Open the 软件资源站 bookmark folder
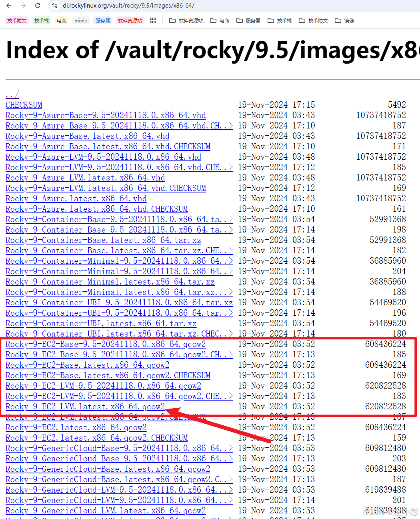Screen dimensions: 420x519 coord(186,20)
